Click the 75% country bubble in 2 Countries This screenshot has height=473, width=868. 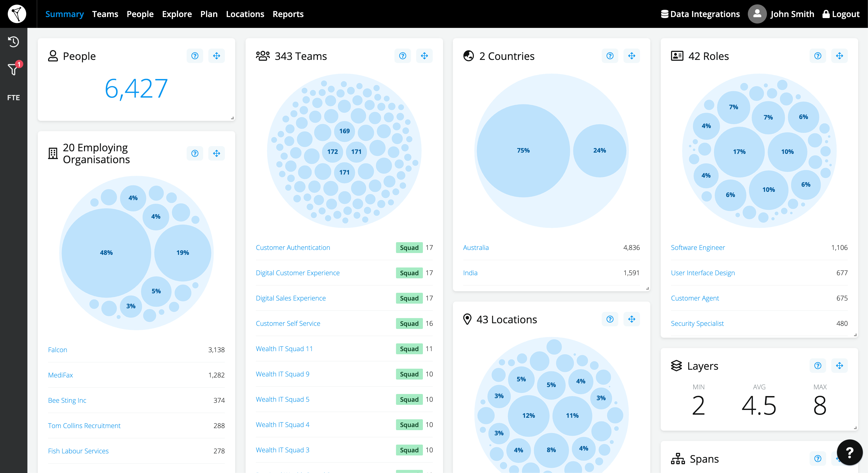click(x=523, y=151)
